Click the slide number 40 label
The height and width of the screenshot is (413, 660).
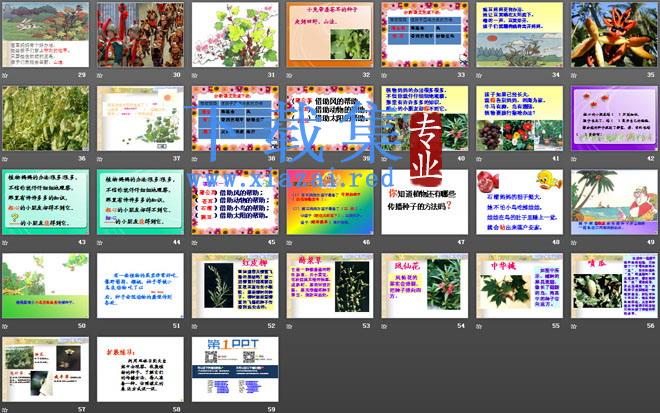(x=461, y=158)
